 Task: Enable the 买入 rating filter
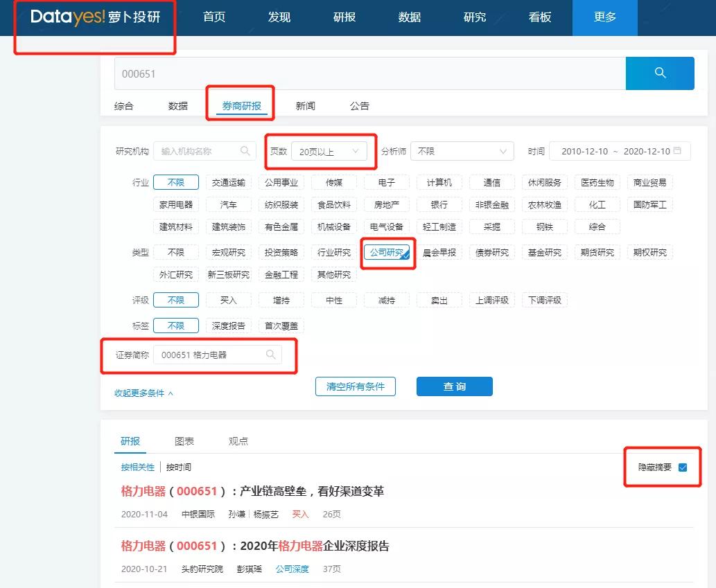(x=228, y=300)
